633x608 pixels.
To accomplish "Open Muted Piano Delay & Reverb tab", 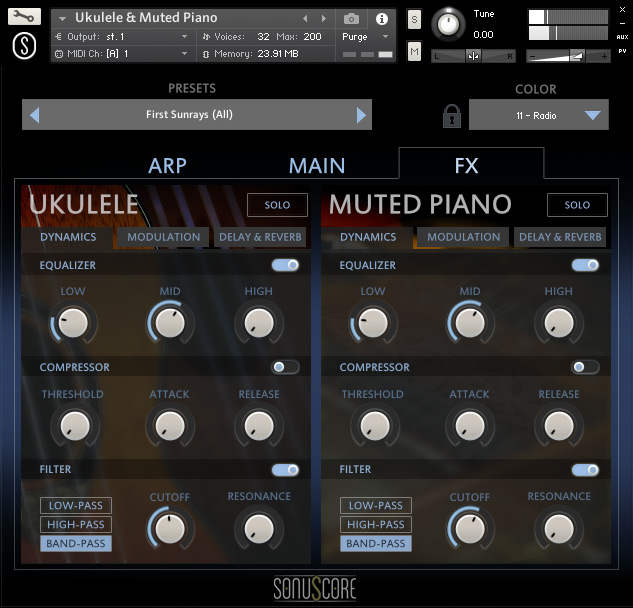I will 560,237.
